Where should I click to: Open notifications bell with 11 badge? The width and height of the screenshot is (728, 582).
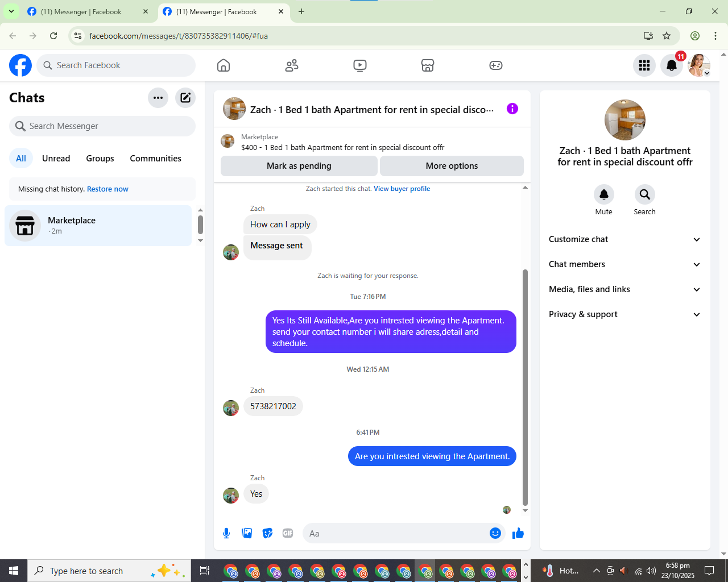[x=672, y=65]
